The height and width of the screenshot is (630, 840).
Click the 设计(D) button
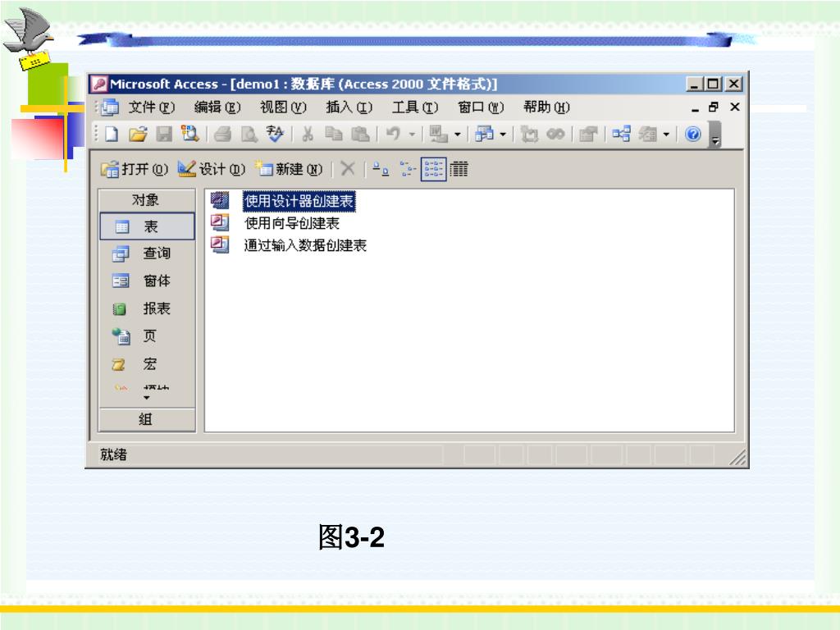[212, 169]
